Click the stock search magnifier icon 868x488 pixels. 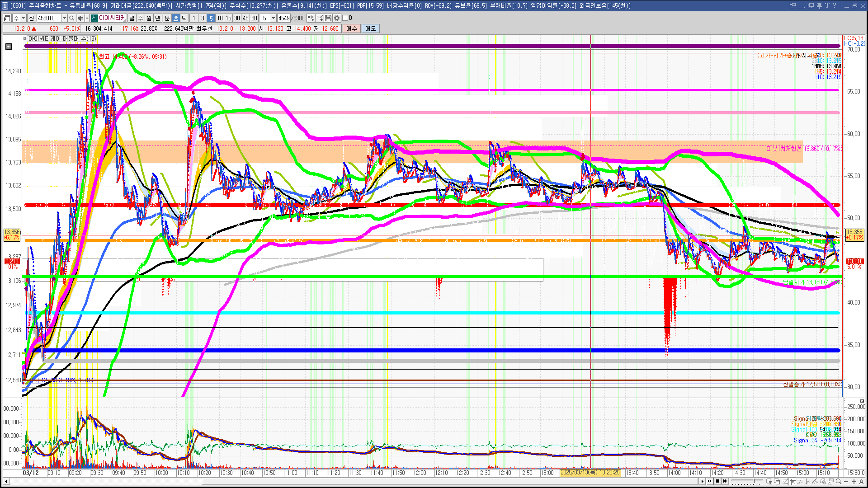click(72, 18)
